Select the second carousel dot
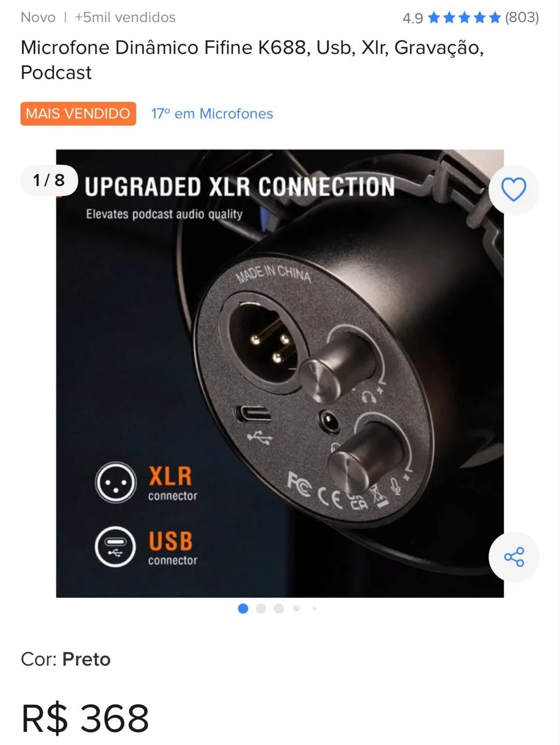 click(261, 608)
